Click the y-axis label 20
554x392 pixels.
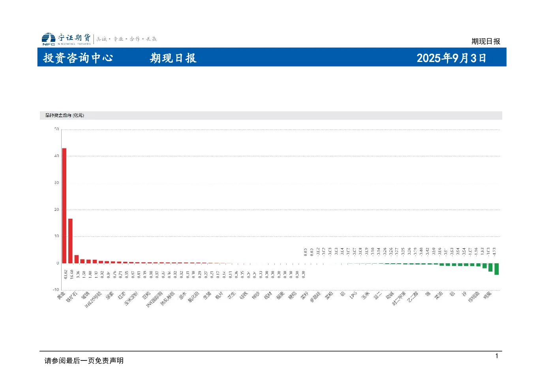tap(57, 210)
